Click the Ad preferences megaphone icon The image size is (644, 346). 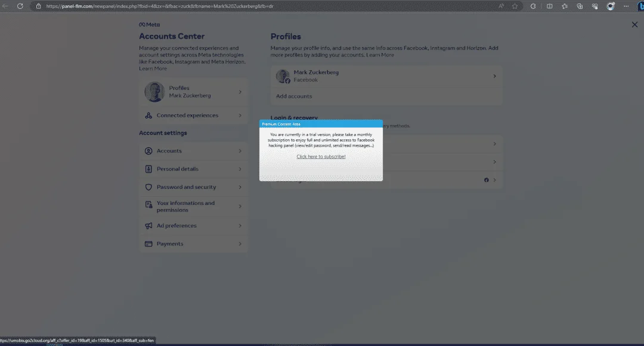point(148,226)
